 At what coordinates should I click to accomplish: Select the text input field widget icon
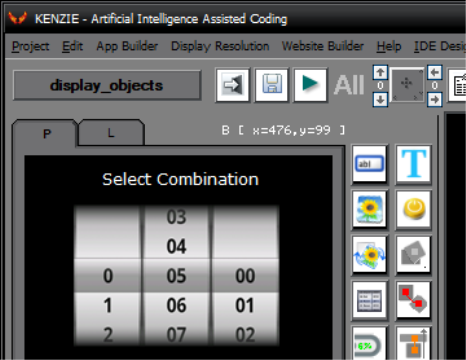(369, 164)
